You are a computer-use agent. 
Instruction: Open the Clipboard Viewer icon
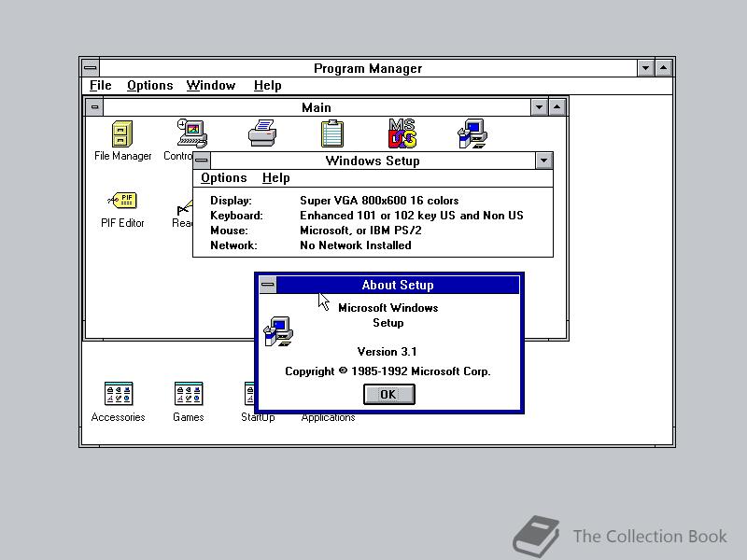click(x=332, y=133)
